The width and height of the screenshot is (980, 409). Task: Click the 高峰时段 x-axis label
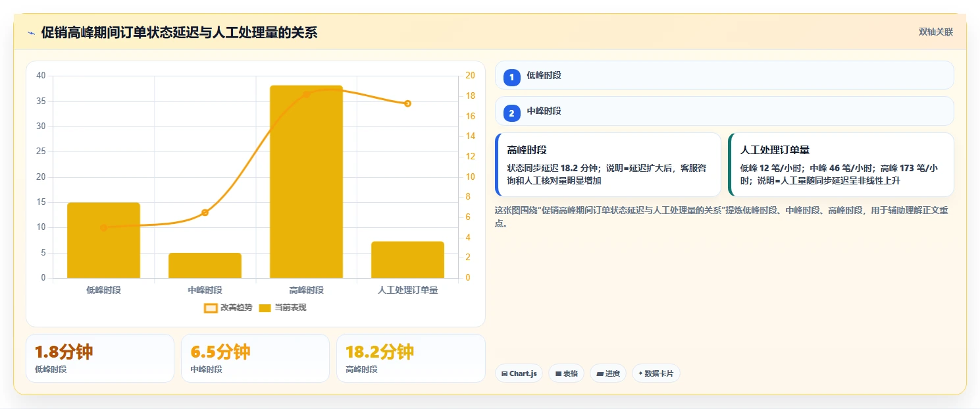tap(306, 290)
